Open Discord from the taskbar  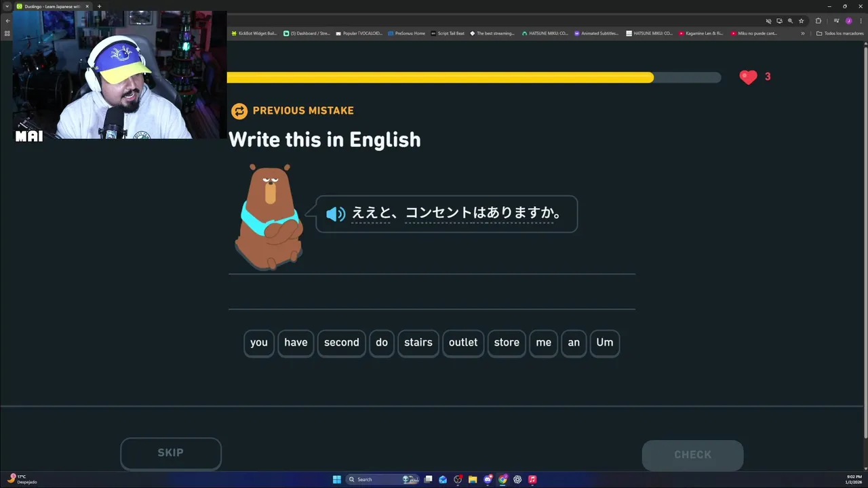pyautogui.click(x=488, y=479)
